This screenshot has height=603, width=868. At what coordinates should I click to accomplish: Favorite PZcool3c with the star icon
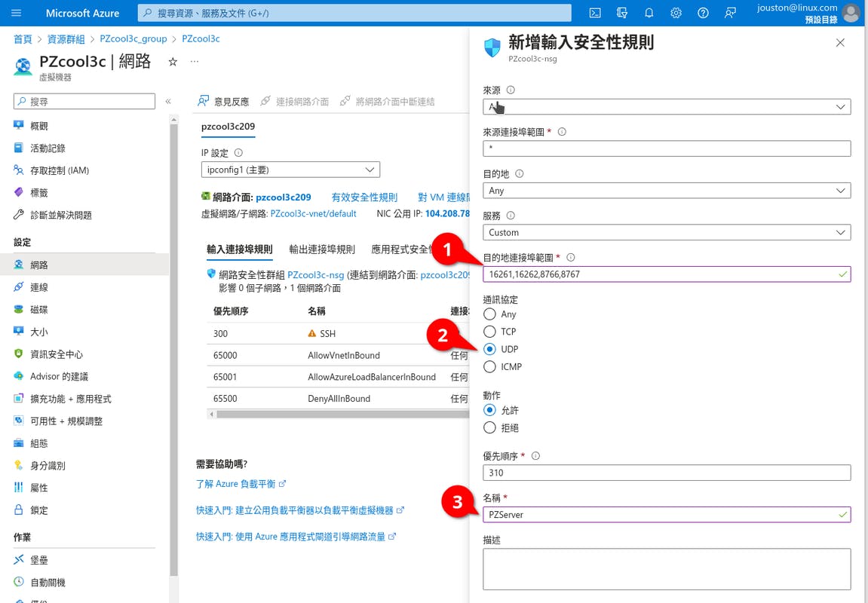173,62
